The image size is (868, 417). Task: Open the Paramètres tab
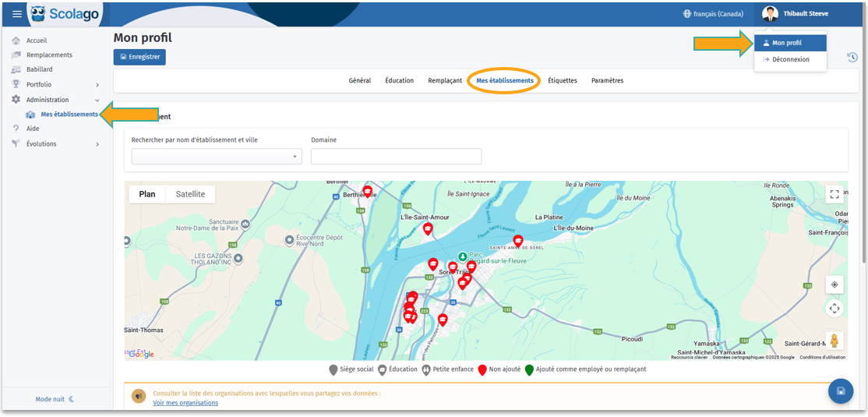607,81
